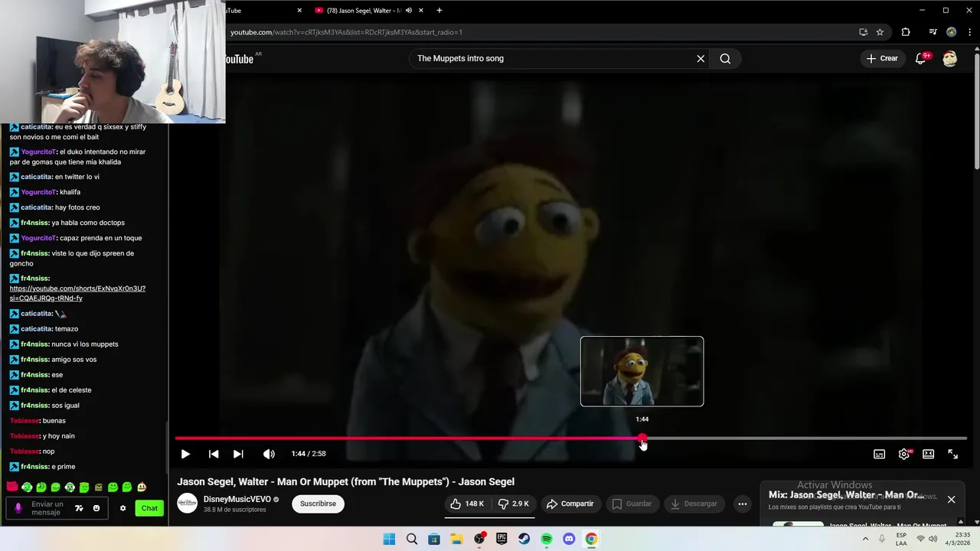This screenshot has height=551, width=980.
Task: Click the purple microphone icon in chat
Action: [x=18, y=508]
